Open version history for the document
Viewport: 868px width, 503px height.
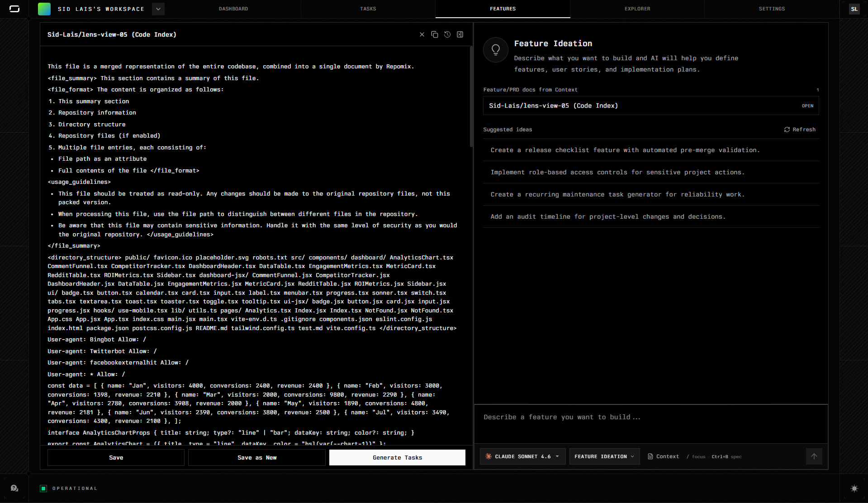point(447,34)
